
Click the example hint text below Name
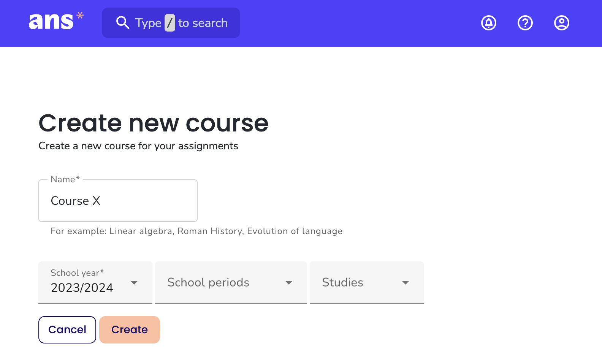tap(196, 231)
